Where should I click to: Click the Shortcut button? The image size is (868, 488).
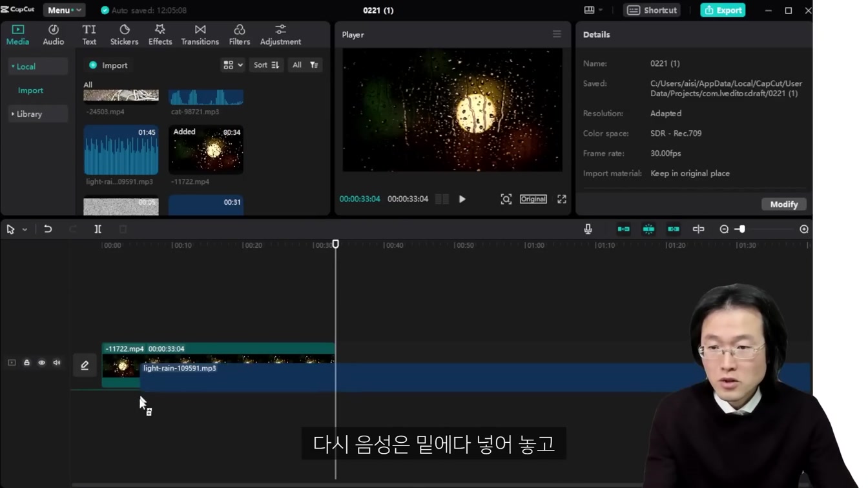click(652, 10)
